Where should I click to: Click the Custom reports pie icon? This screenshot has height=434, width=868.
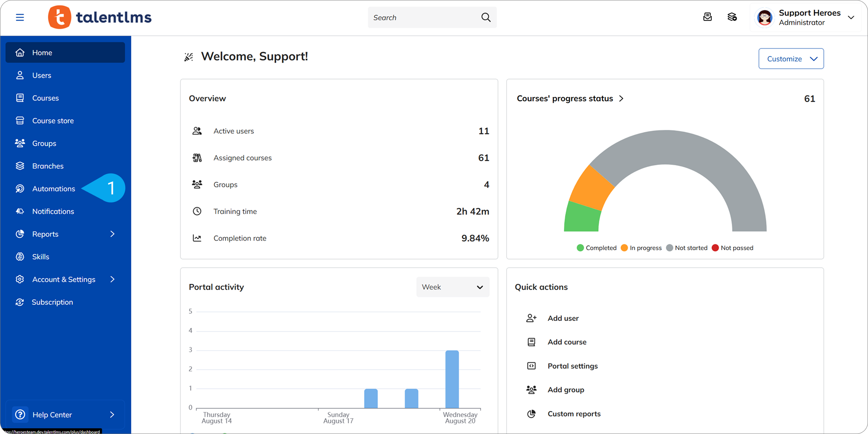[x=531, y=414]
